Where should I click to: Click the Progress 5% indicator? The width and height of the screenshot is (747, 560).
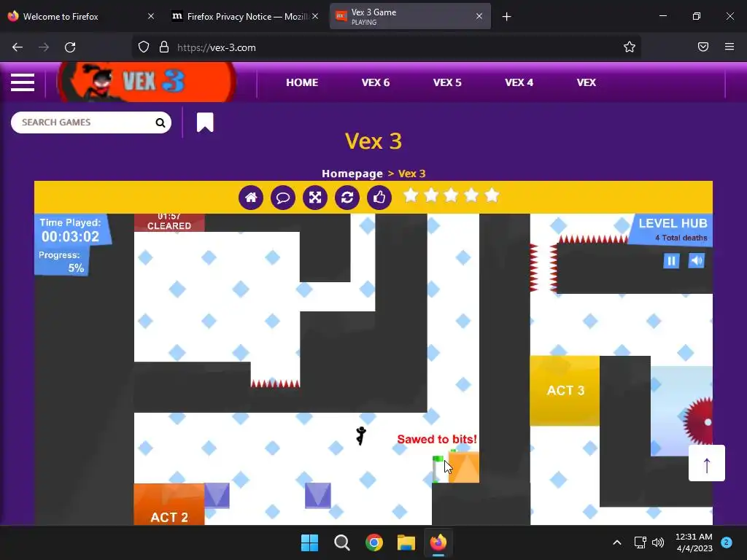click(61, 262)
